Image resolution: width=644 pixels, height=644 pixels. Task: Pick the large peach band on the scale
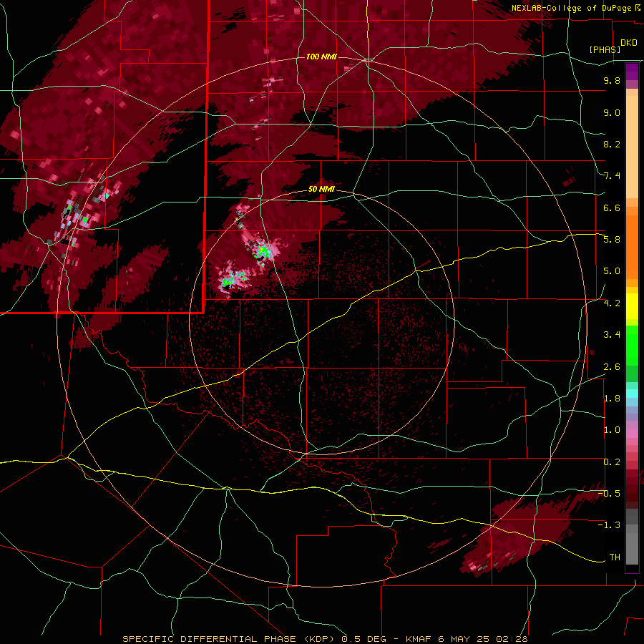point(632,147)
